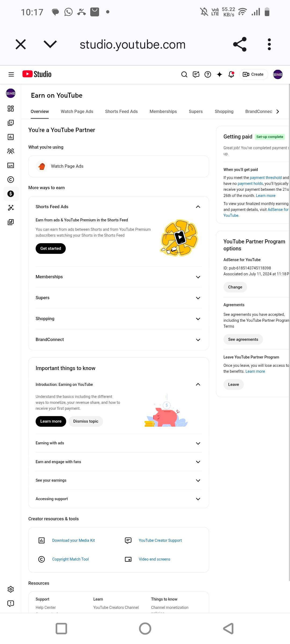Open Analytics icon in left sidebar
This screenshot has height=644, width=290.
coord(11,137)
